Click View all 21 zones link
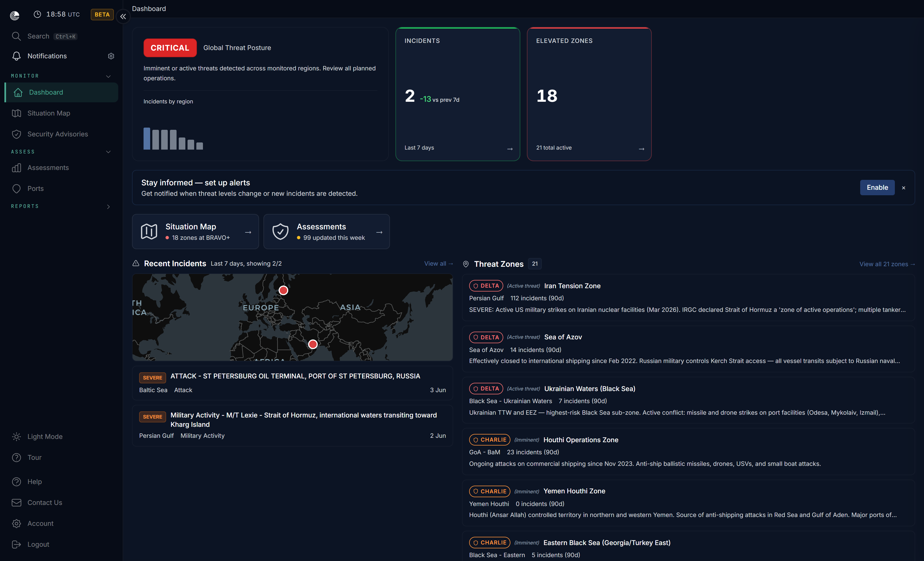The width and height of the screenshot is (924, 561). (x=887, y=264)
